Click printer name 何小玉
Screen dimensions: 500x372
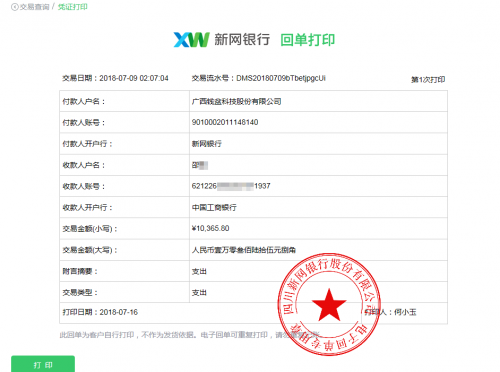coord(405,312)
